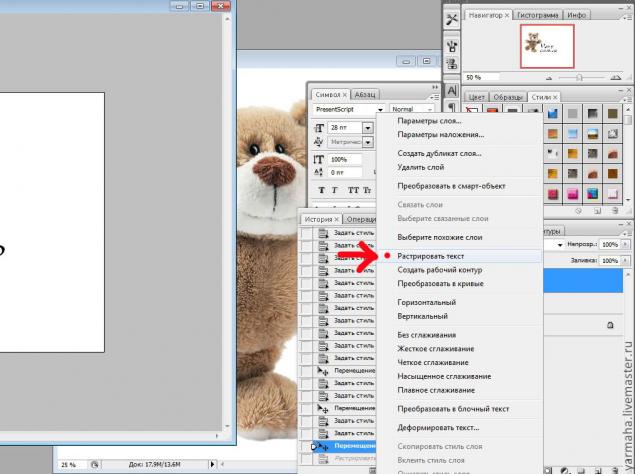
Task: Open the Clone Source stamp icon in the dock
Action: pos(452,64)
